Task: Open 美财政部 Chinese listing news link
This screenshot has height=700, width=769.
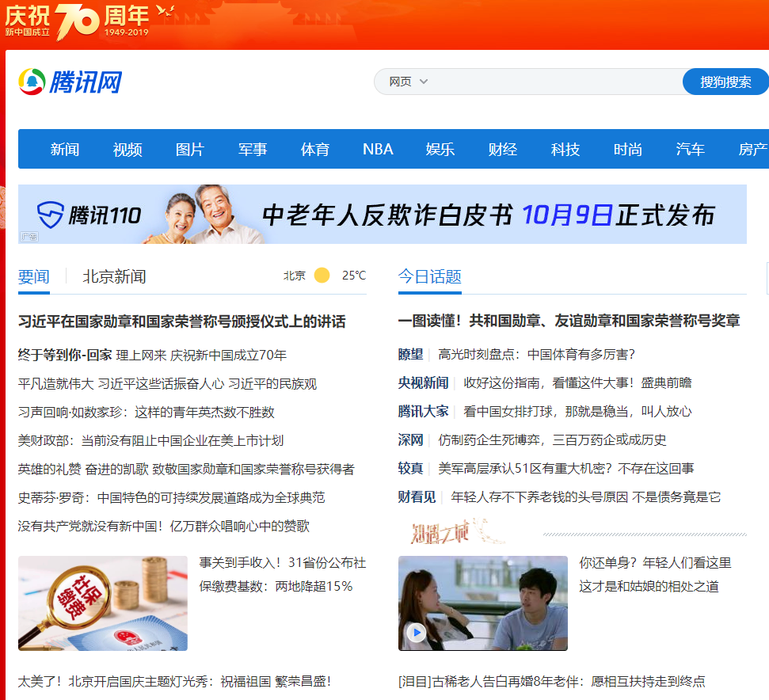Action: click(x=150, y=441)
